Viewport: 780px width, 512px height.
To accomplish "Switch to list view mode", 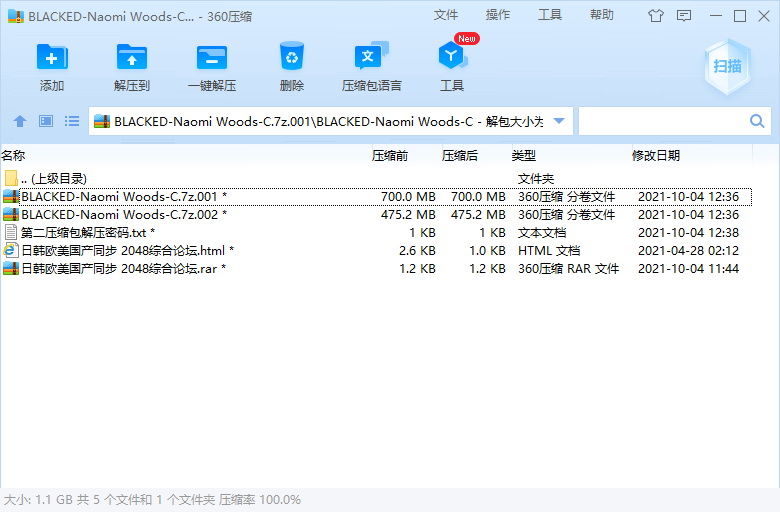I will pyautogui.click(x=72, y=121).
